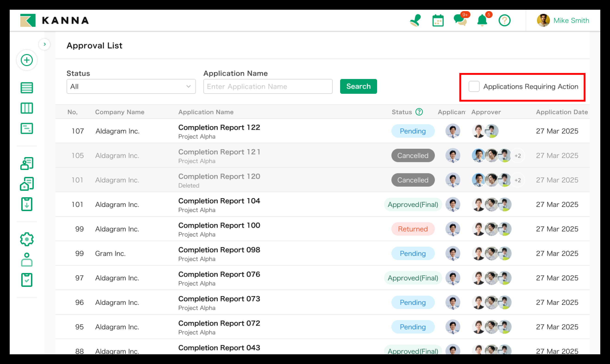Image resolution: width=610 pixels, height=364 pixels.
Task: Open the company info icon in sidebar
Action: coord(27,183)
